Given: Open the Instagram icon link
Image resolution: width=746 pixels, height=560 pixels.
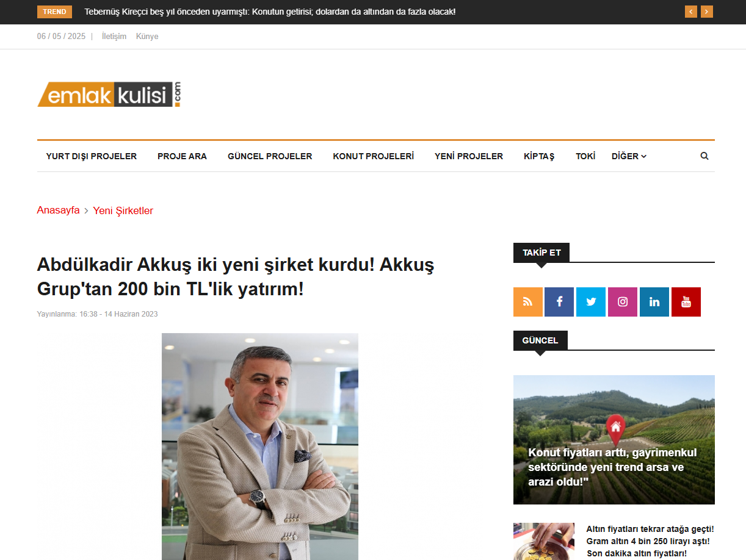Looking at the screenshot, I should [623, 302].
